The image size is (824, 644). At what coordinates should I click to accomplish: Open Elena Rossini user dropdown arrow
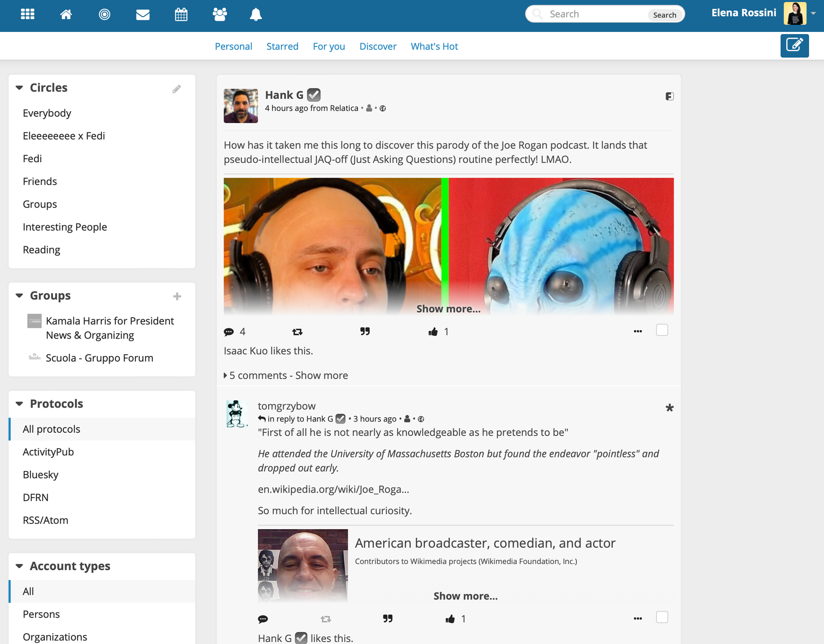(x=813, y=14)
